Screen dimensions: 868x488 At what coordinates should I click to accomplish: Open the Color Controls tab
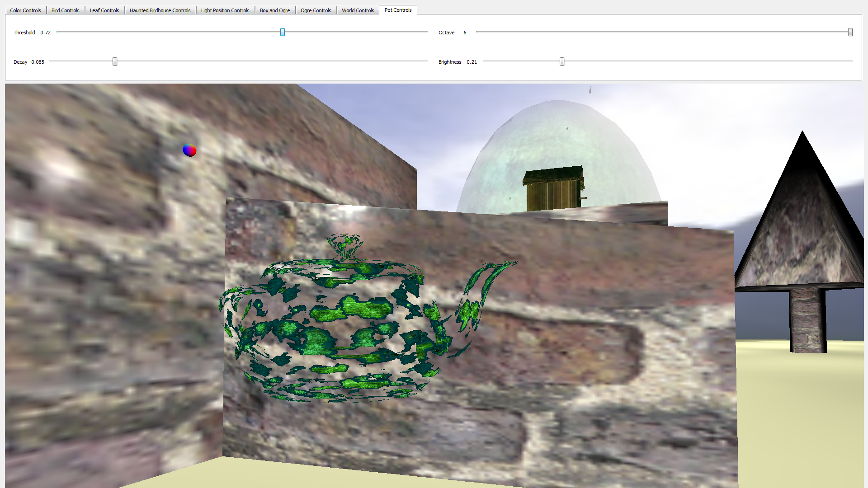point(25,10)
